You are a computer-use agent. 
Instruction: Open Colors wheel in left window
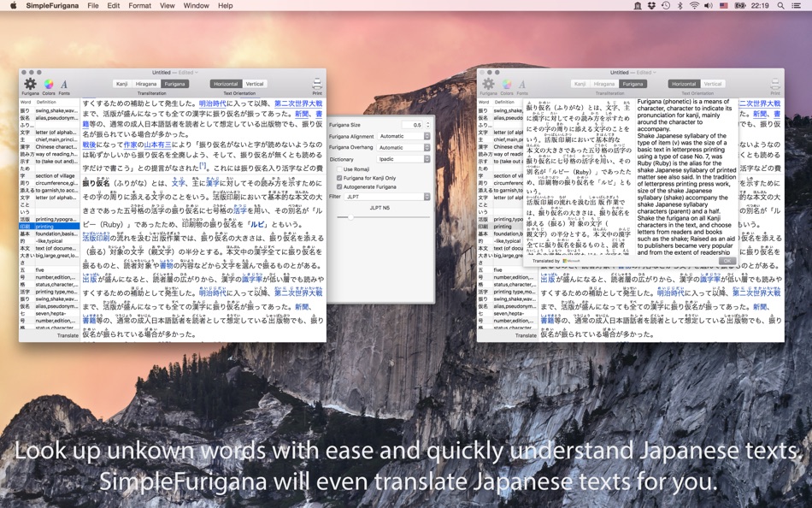point(49,84)
